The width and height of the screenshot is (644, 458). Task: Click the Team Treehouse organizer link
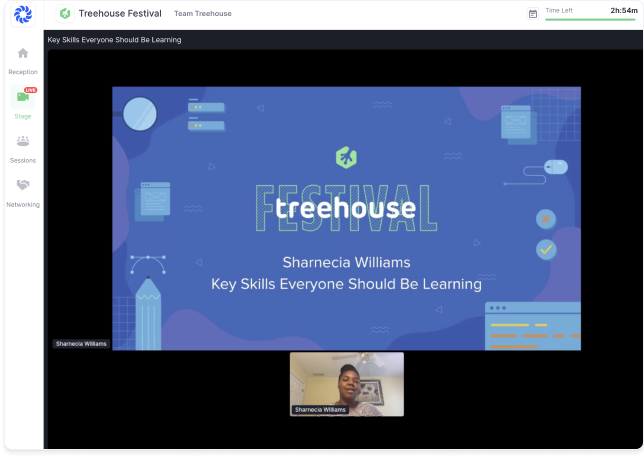coord(202,14)
